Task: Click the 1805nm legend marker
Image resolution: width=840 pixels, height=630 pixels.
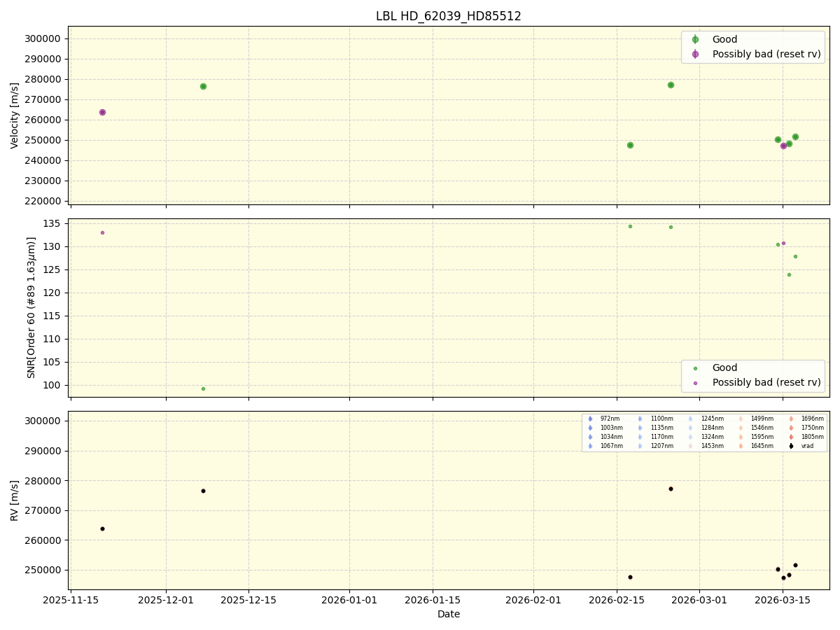Action: tap(791, 437)
